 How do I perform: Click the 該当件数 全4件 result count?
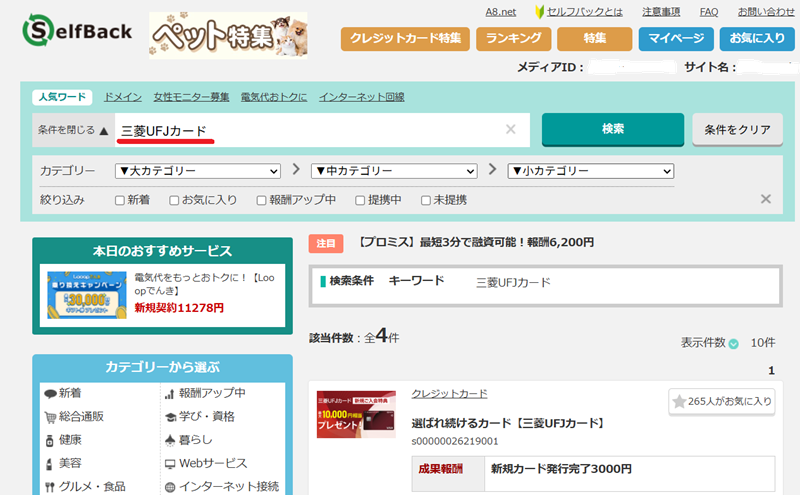(354, 336)
